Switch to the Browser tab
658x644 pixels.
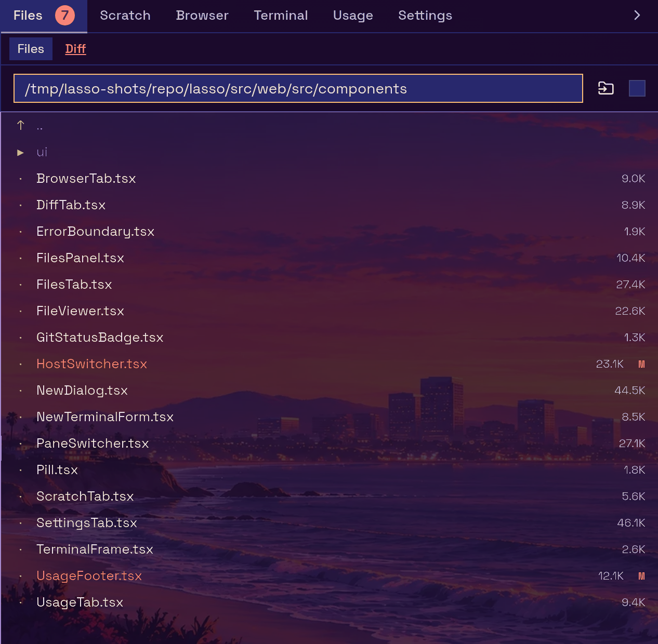click(x=202, y=16)
